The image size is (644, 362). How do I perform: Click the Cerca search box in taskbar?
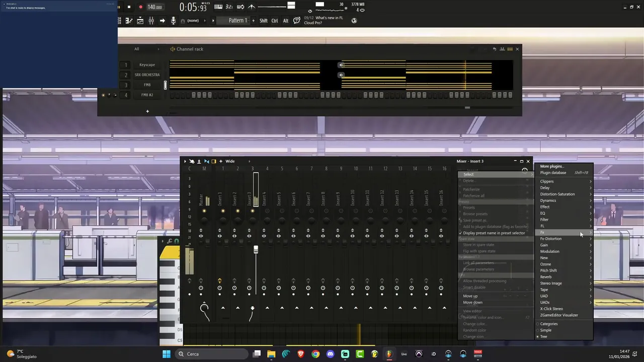[211, 354]
